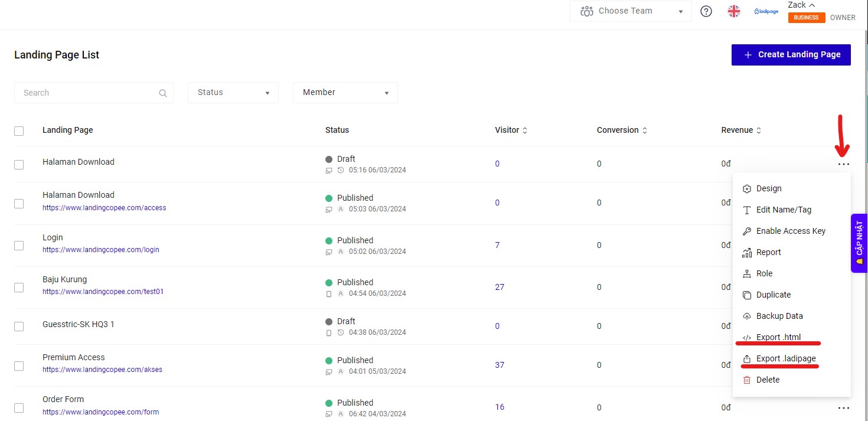Image resolution: width=868 pixels, height=421 pixels.
Task: Choose Export .html menu entry
Action: click(x=791, y=338)
